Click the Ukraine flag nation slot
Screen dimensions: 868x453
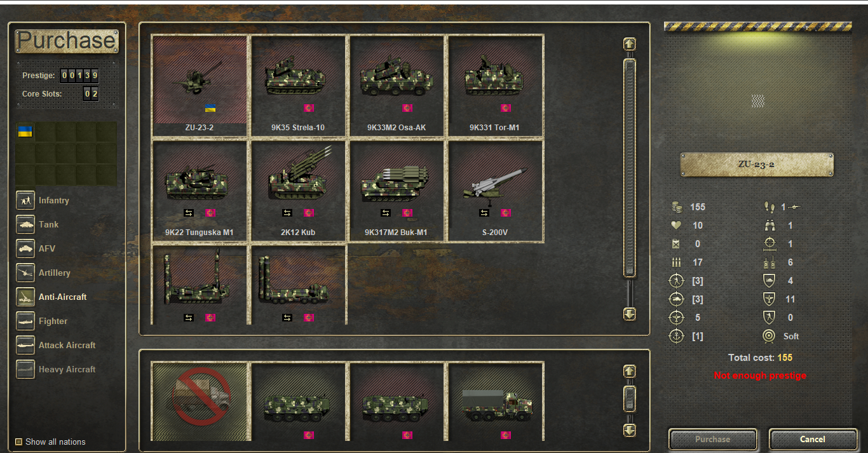tap(25, 132)
